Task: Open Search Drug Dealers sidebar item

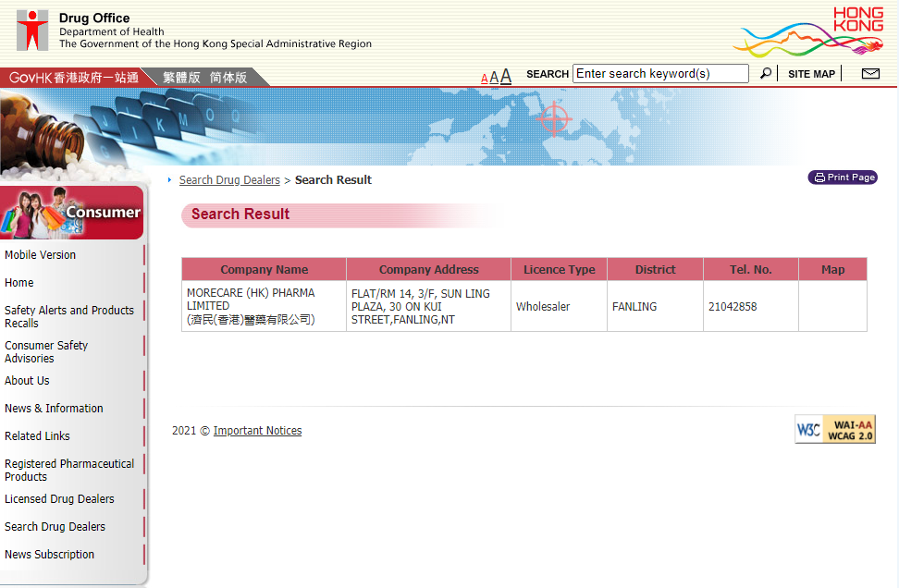Action: tap(55, 527)
